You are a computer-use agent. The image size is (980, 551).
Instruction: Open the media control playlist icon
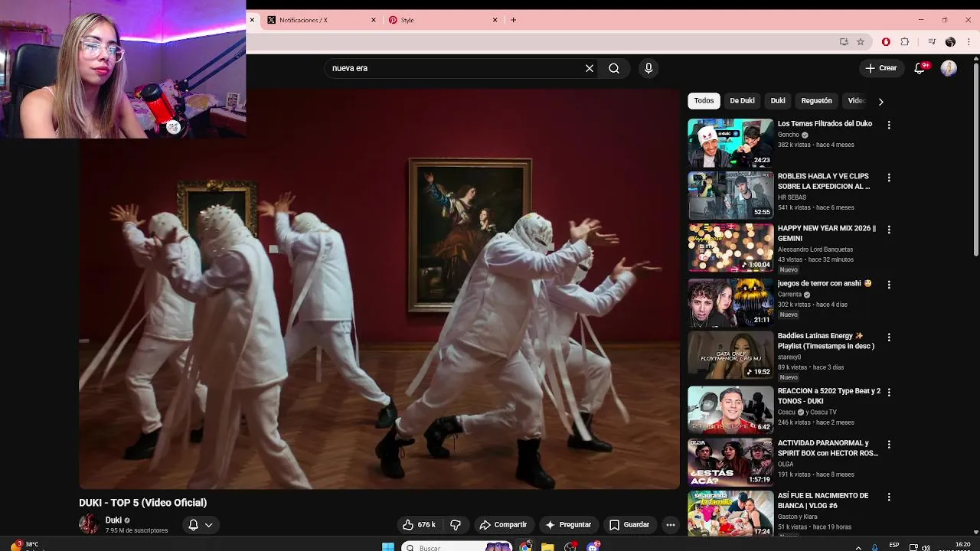pos(932,41)
